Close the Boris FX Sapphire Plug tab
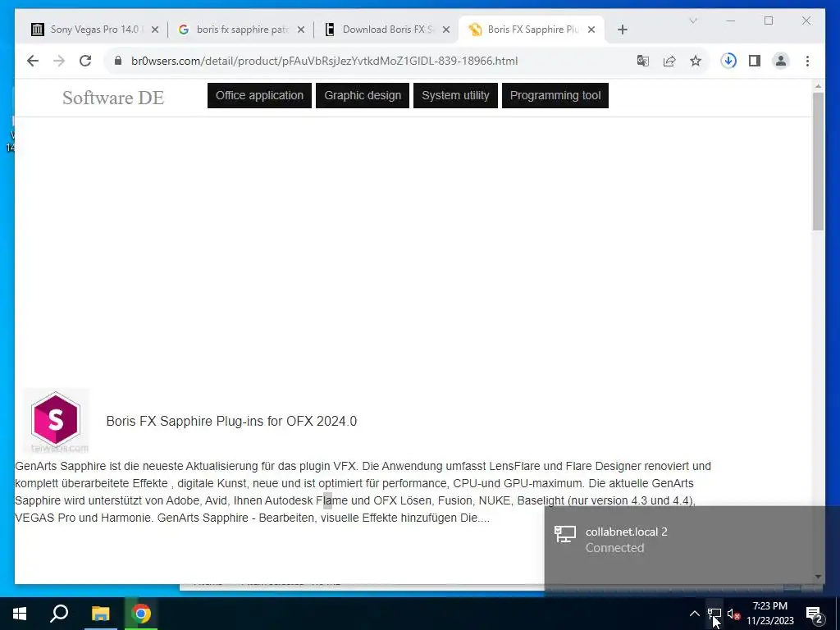Image resolution: width=840 pixels, height=630 pixels. (591, 30)
